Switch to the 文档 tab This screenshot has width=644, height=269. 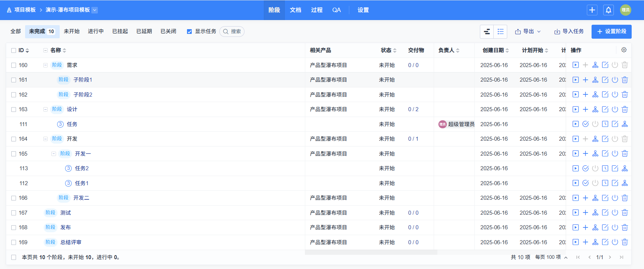point(295,10)
